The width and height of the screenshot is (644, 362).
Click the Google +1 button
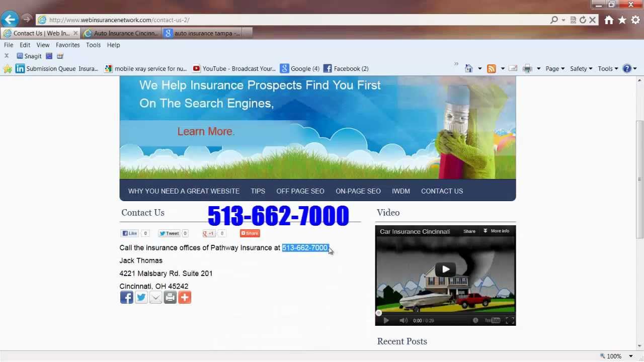209,233
